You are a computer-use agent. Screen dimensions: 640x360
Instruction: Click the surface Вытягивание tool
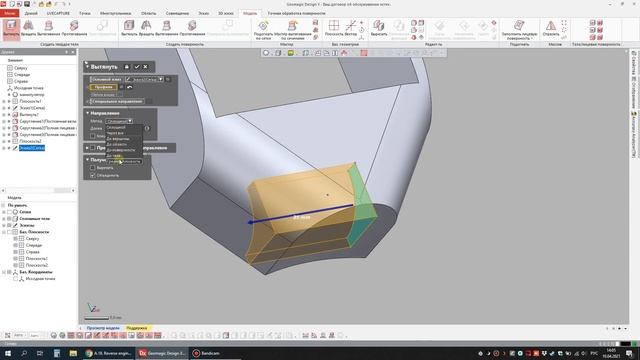coord(167,29)
